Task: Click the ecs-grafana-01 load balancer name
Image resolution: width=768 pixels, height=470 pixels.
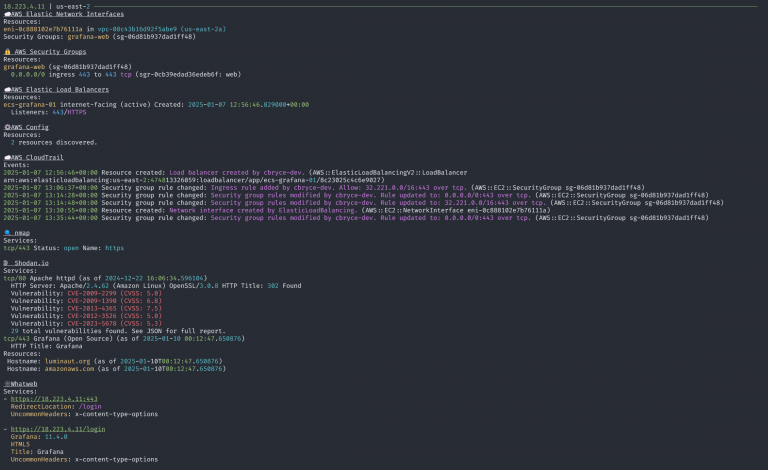Action: click(30, 105)
